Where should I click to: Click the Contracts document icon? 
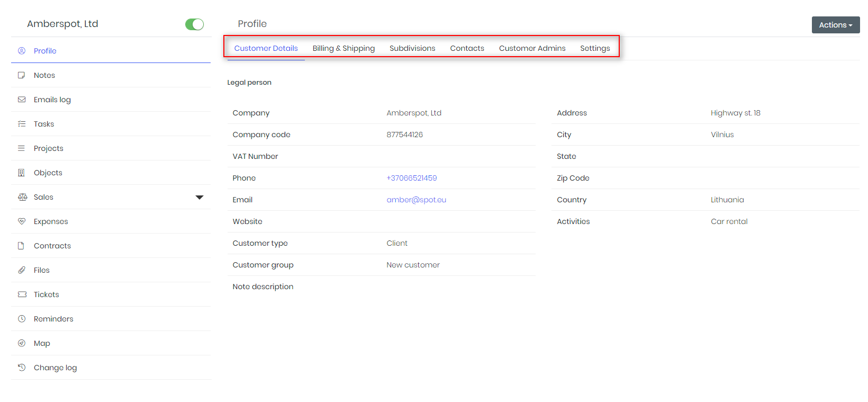click(22, 246)
